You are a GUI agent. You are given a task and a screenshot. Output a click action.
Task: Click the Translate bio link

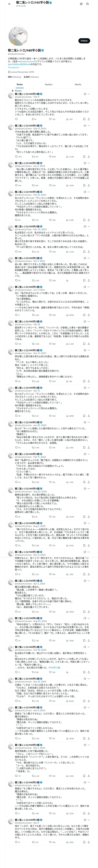pyautogui.click(x=14, y=67)
